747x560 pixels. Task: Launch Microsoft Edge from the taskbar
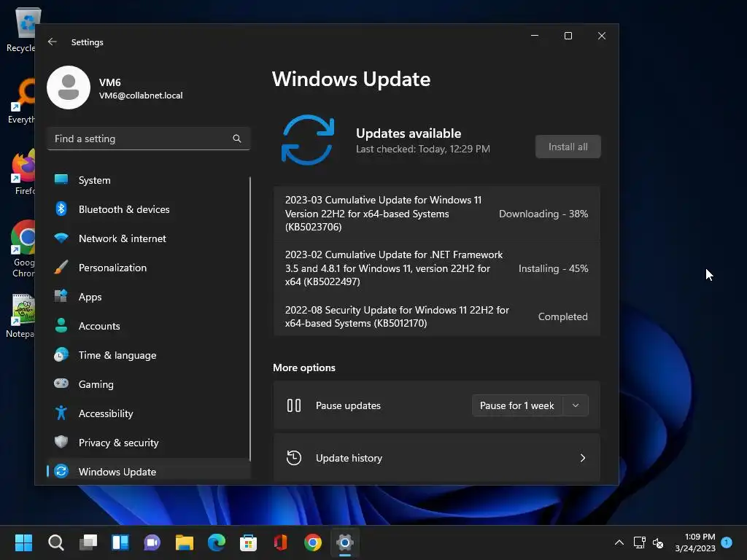click(x=216, y=542)
